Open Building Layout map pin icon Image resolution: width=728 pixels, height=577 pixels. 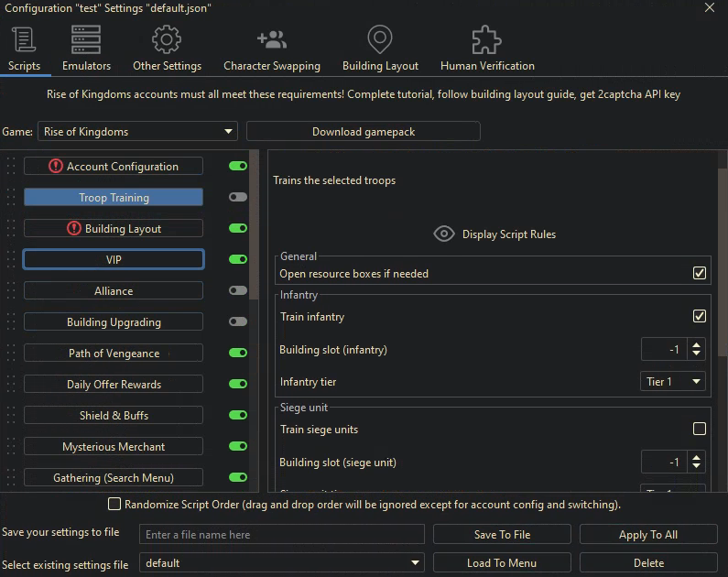380,39
